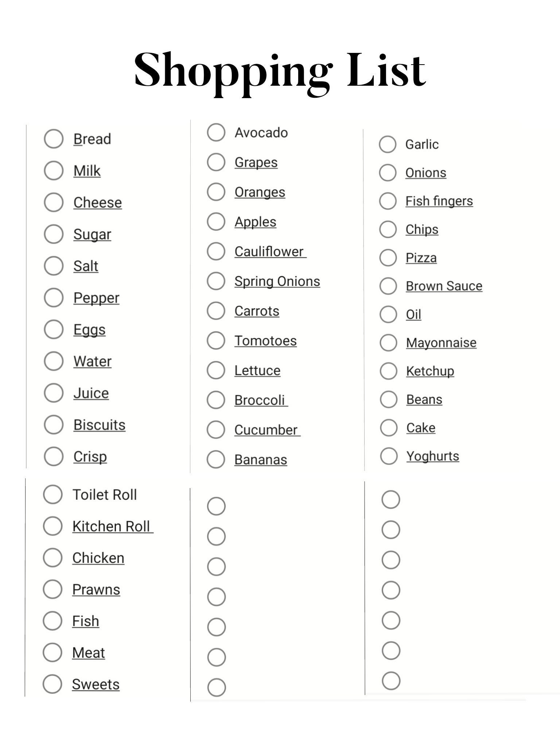
Task: Click the Prawns underlined item
Action: (x=96, y=589)
